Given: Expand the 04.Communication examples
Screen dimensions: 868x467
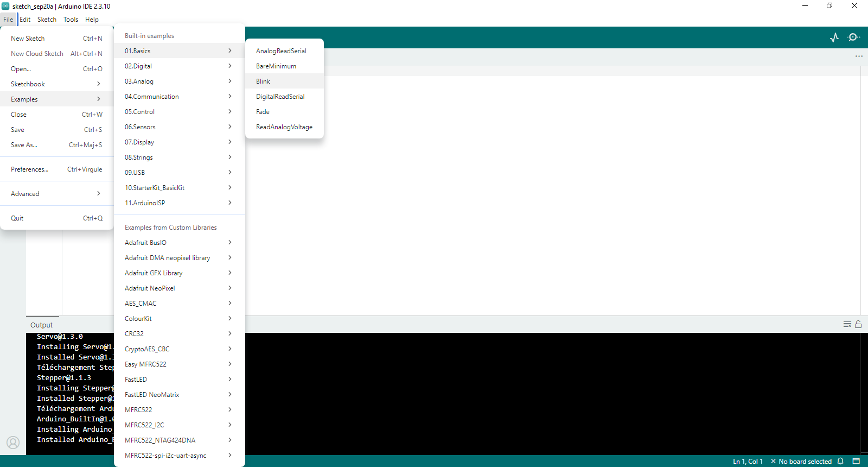Looking at the screenshot, I should coord(180,97).
